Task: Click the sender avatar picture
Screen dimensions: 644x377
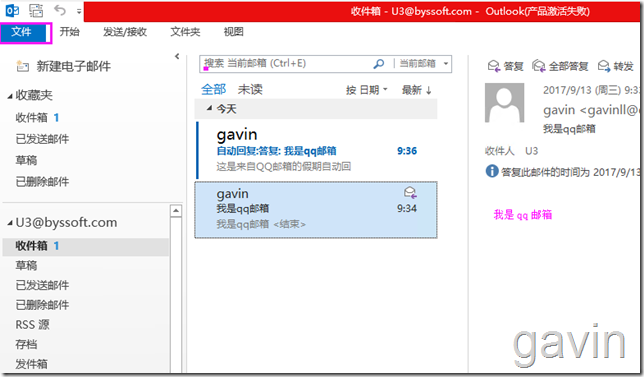Action: [x=504, y=103]
